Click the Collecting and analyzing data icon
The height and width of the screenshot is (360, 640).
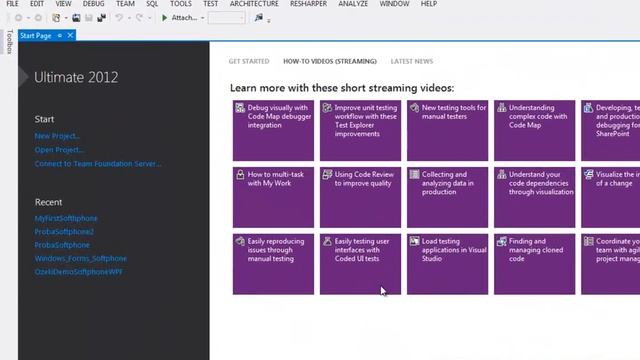pyautogui.click(x=414, y=175)
